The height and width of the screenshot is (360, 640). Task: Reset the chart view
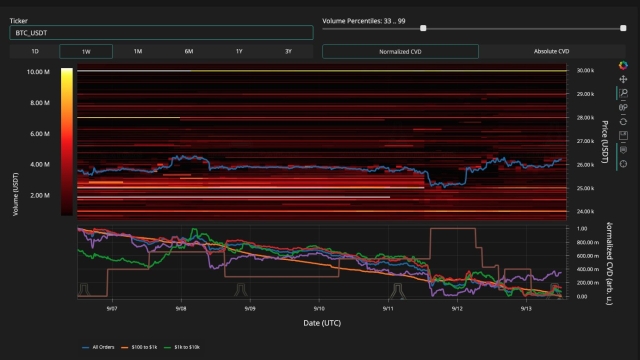pyautogui.click(x=623, y=121)
